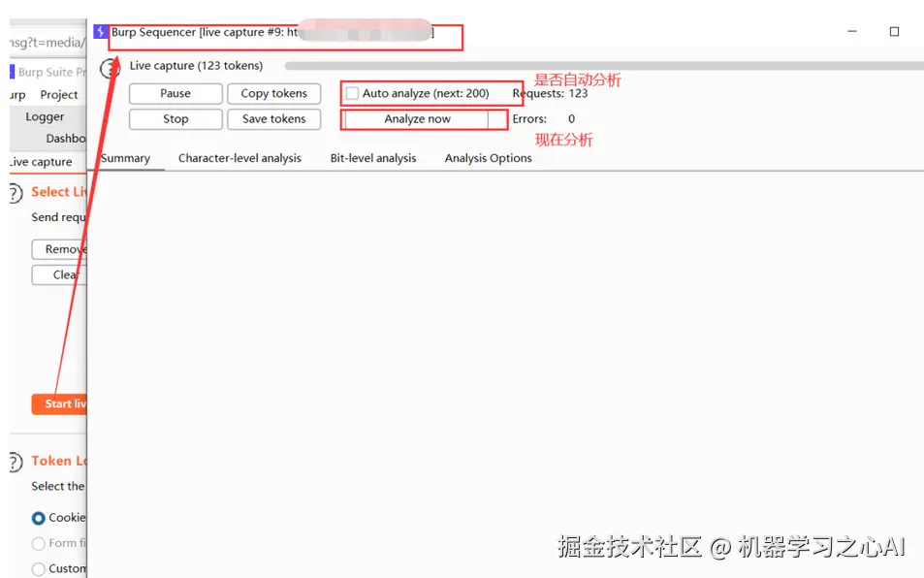The image size is (924, 578).
Task: Open the Character-level analysis tab
Action: 239,158
